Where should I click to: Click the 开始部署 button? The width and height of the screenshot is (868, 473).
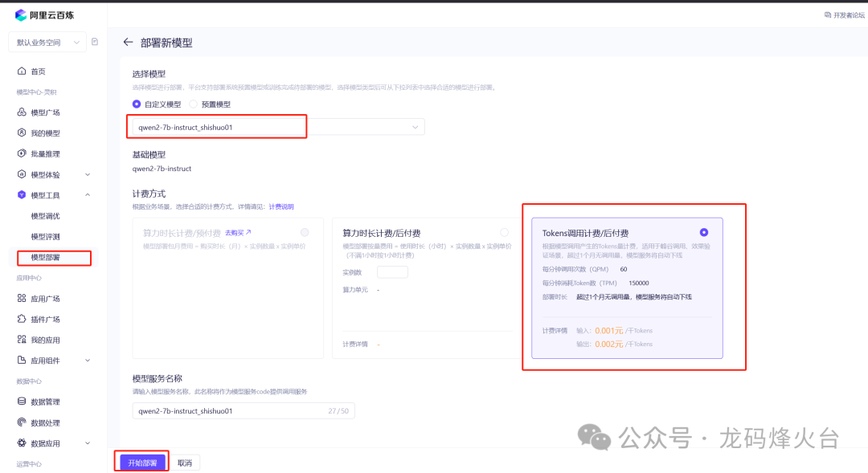point(142,463)
